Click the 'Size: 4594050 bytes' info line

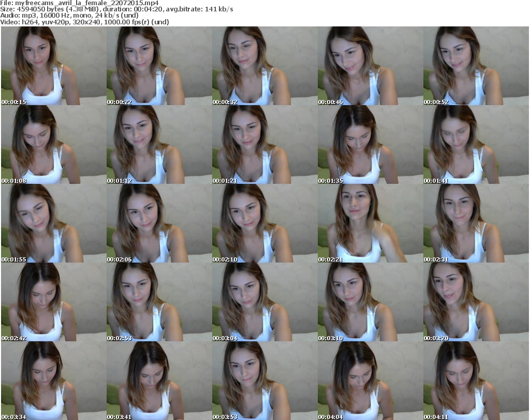(x=116, y=9)
